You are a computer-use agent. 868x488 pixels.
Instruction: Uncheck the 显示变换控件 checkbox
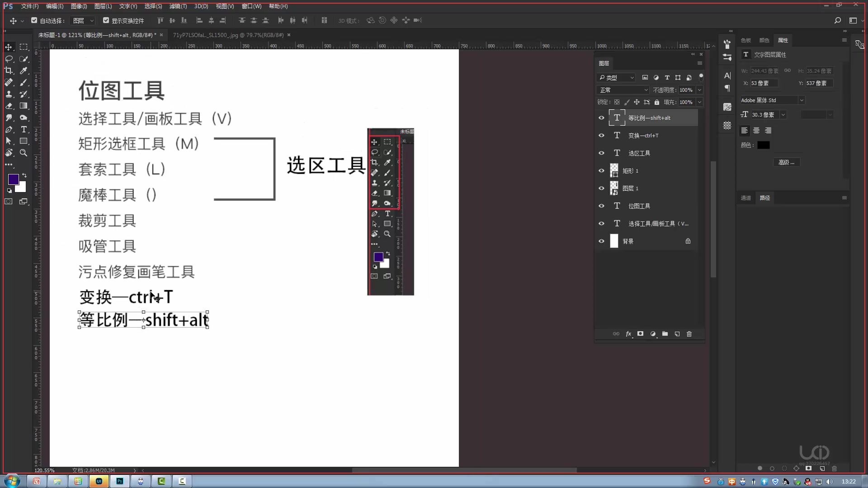coord(106,20)
